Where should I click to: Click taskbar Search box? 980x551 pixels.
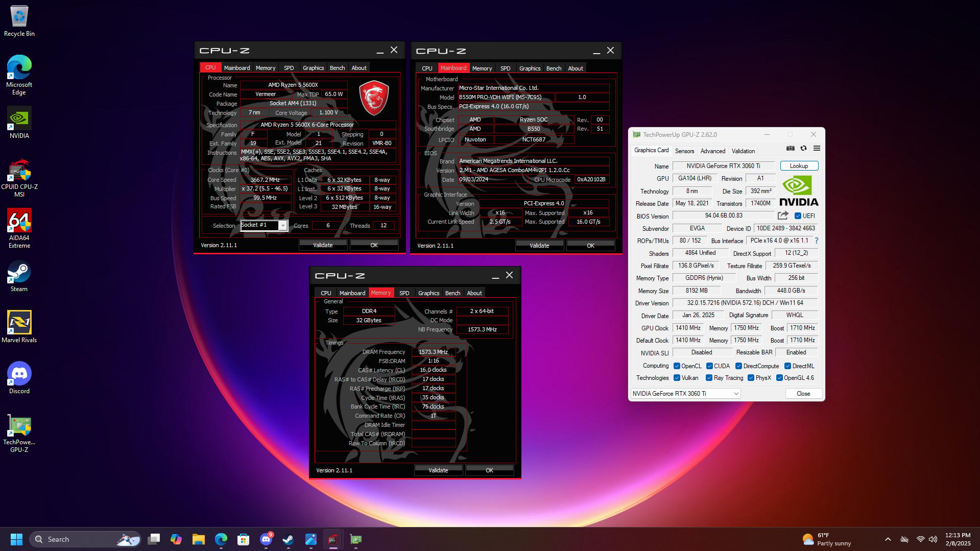coord(85,539)
